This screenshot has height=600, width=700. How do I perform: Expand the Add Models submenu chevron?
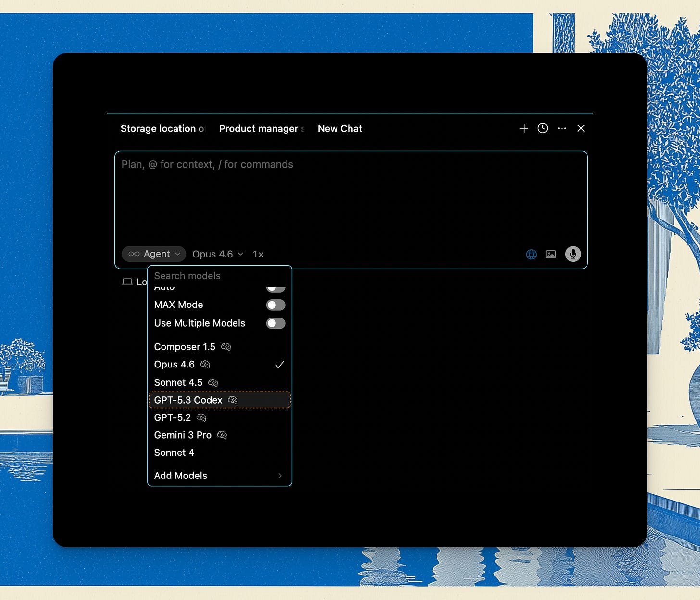280,476
